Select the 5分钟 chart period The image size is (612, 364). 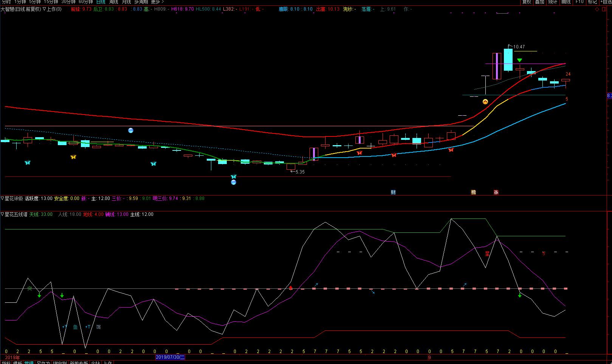pyautogui.click(x=35, y=2)
